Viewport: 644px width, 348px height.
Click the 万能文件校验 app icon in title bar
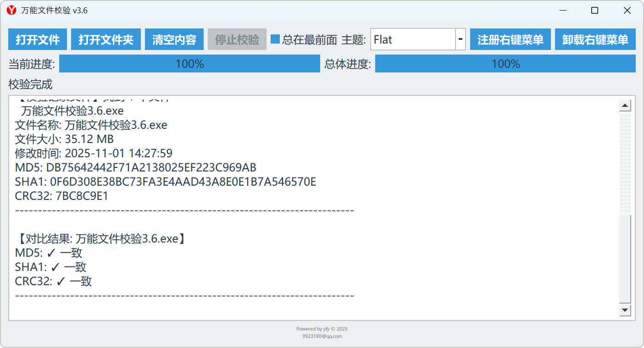coord(10,10)
